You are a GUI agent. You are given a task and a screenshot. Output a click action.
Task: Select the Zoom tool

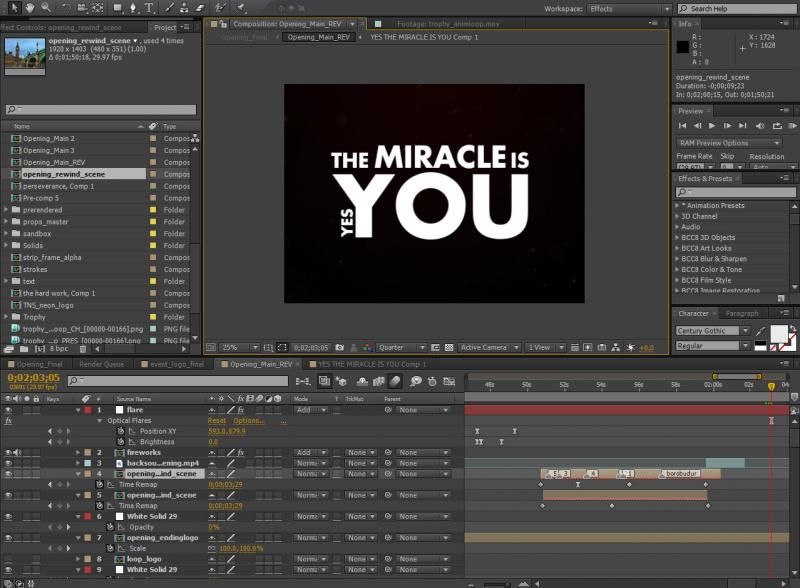(x=46, y=8)
